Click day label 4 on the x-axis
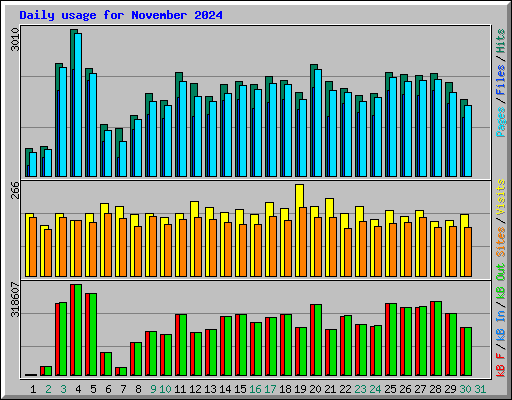Screen dimensions: 512x400 (78, 389)
